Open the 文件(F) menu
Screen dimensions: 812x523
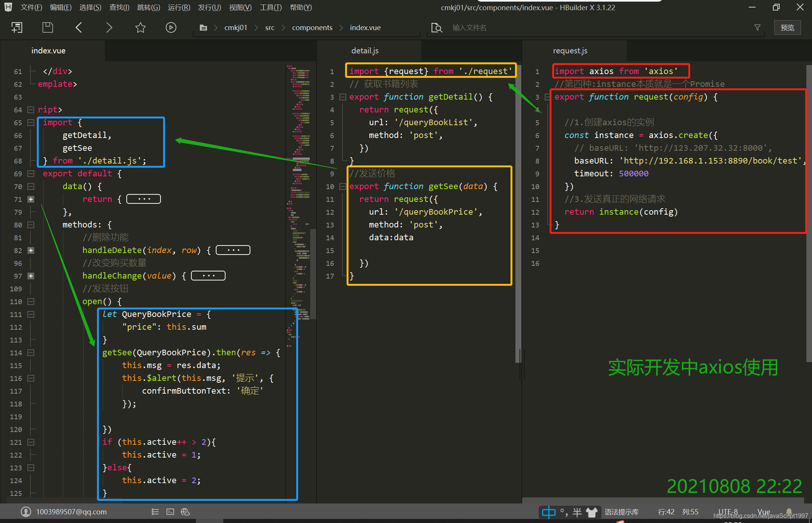[31, 8]
